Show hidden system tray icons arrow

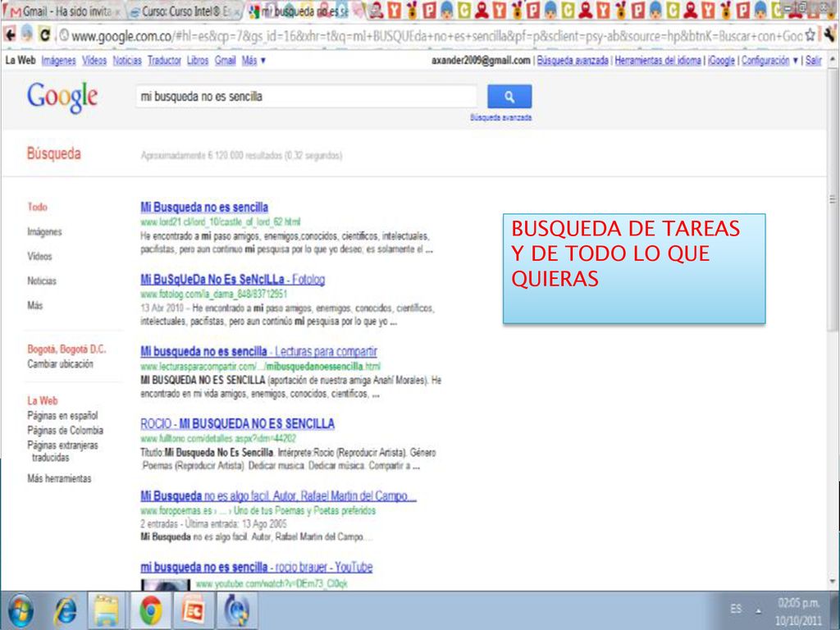pyautogui.click(x=759, y=610)
